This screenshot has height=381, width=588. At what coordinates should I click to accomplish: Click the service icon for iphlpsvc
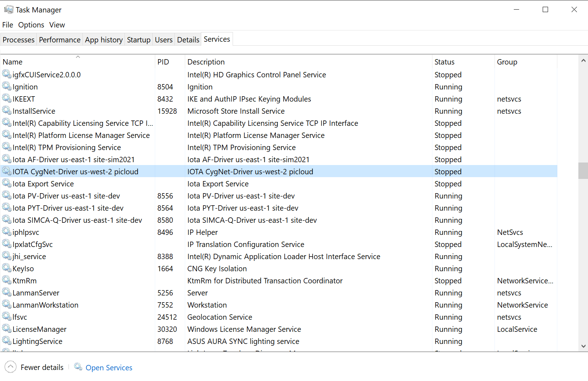tap(7, 232)
